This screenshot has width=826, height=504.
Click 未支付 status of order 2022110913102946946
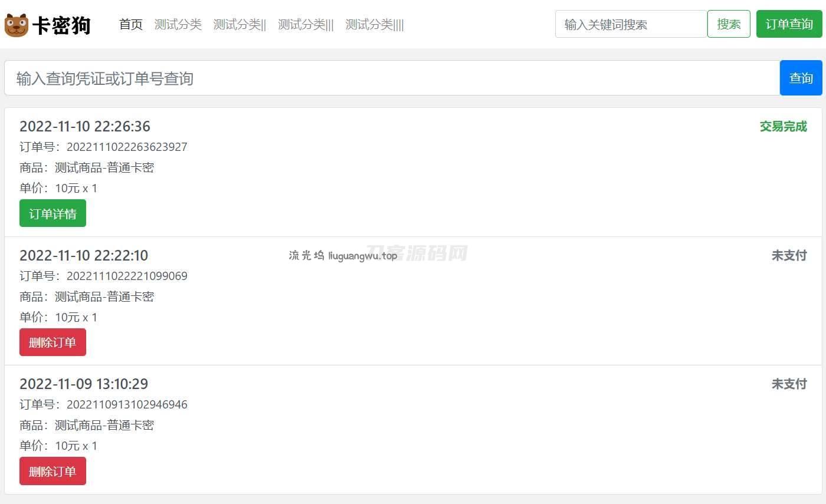789,384
